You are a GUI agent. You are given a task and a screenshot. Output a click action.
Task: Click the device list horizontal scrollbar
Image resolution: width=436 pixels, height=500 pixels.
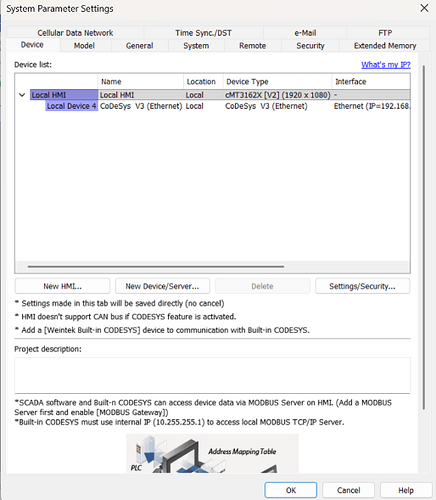pyautogui.click(x=156, y=267)
